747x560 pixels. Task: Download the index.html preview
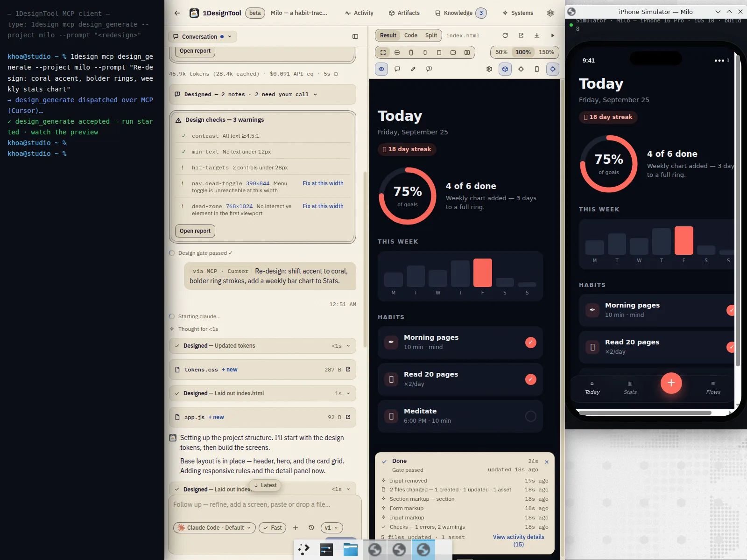(537, 35)
